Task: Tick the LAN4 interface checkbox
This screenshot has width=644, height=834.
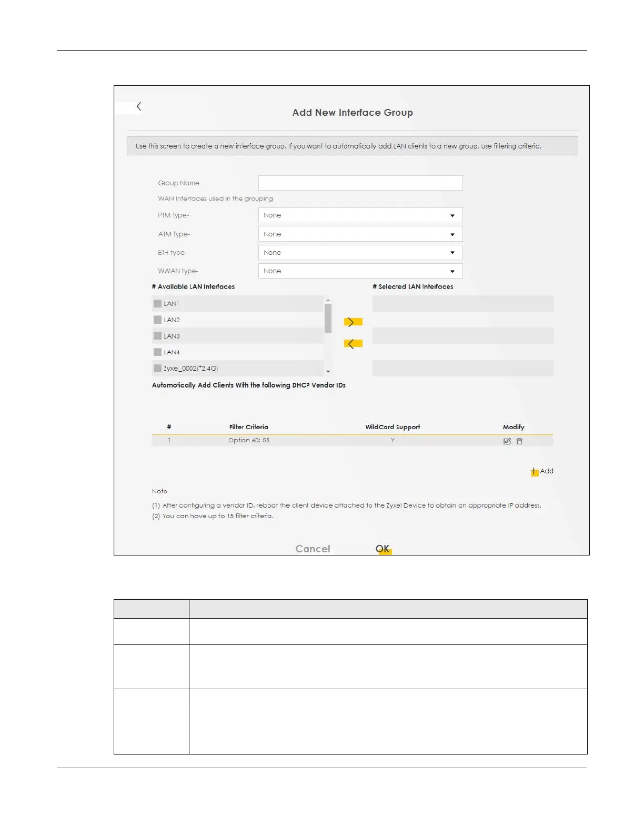Action: pos(157,352)
